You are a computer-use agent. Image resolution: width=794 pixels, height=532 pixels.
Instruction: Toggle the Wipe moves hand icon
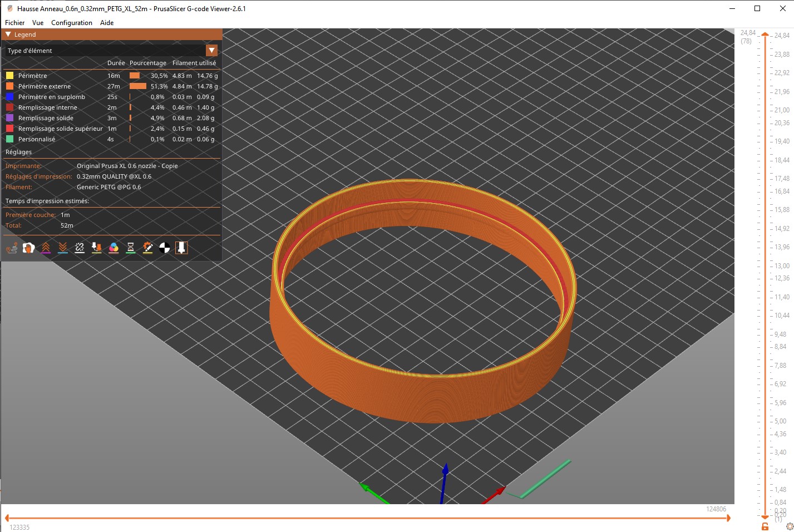29,248
